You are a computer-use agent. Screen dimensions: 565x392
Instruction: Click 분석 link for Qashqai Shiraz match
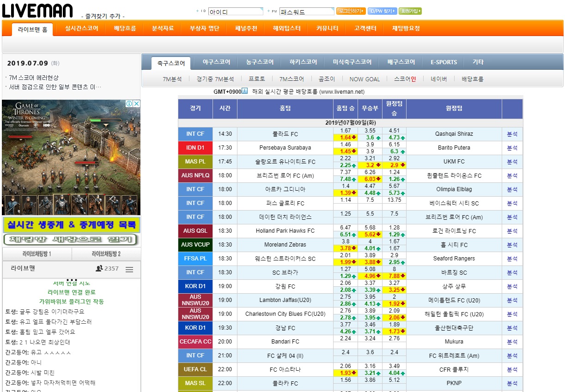tap(512, 134)
